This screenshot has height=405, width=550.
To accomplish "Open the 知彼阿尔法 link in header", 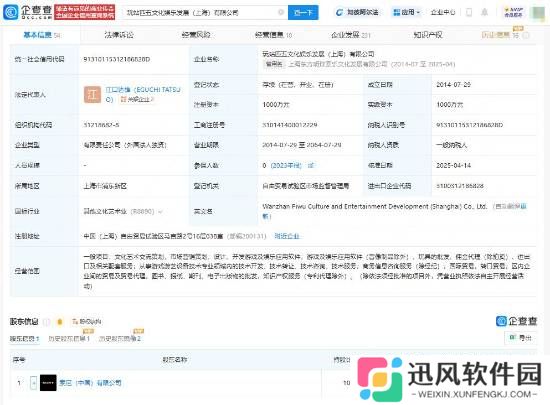I will [x=357, y=13].
